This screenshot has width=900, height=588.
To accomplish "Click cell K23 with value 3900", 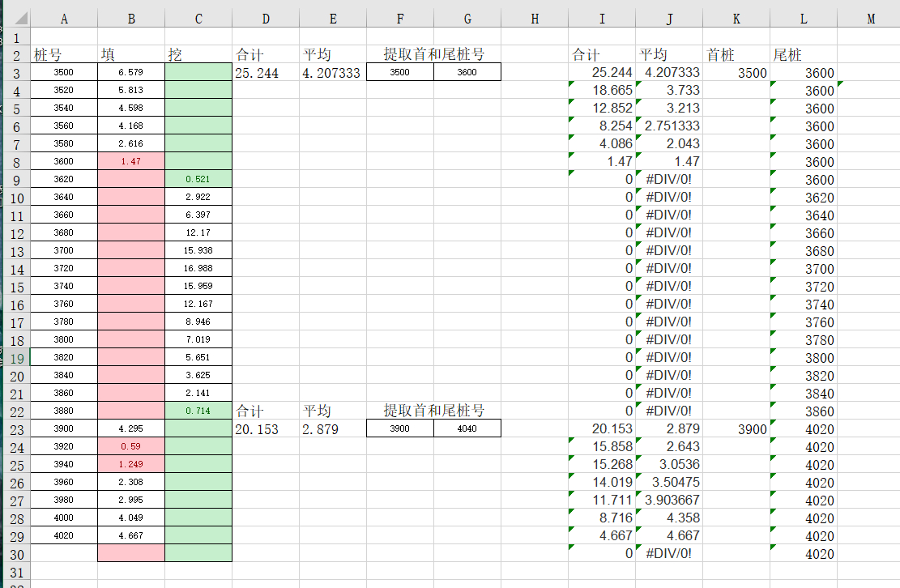I will tap(736, 428).
